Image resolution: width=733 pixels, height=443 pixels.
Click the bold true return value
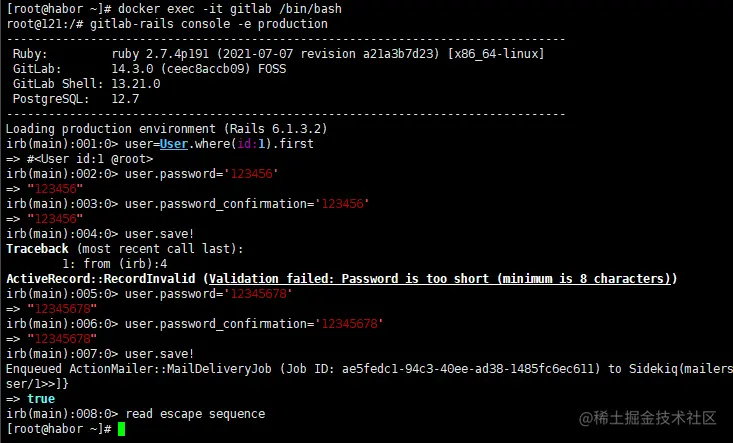coord(41,398)
